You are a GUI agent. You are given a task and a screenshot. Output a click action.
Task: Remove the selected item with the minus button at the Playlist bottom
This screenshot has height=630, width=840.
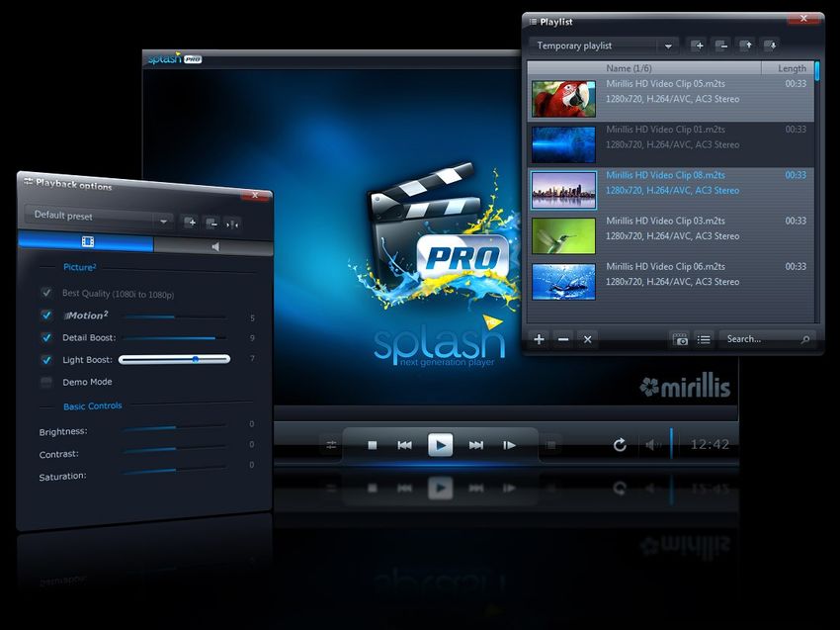coord(563,339)
